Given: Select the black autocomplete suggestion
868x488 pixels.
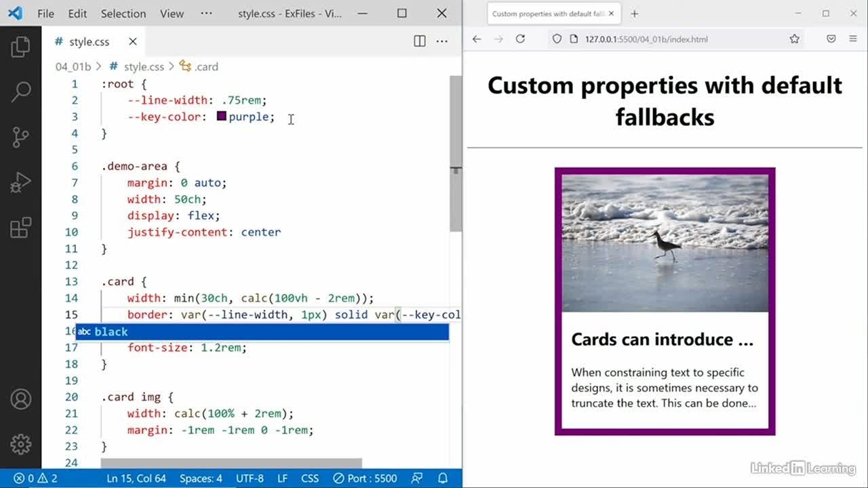Looking at the screenshot, I should point(262,331).
